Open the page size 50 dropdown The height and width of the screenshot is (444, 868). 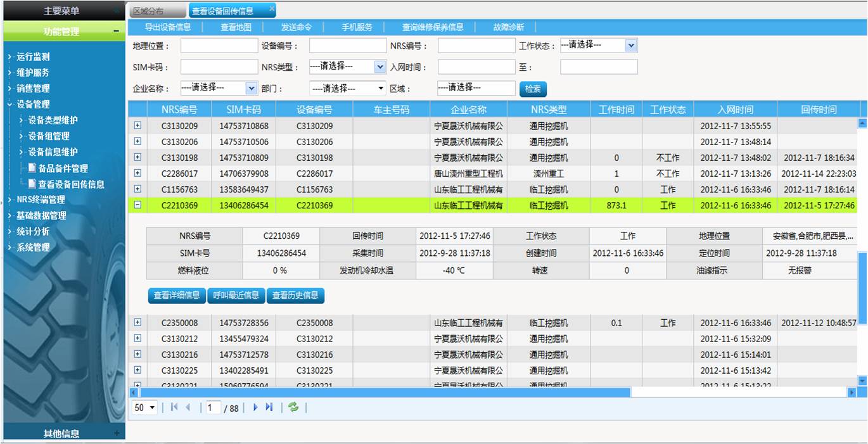[152, 408]
